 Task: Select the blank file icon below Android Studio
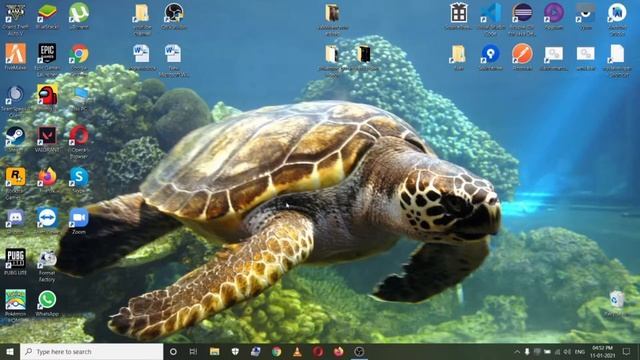(x=617, y=60)
